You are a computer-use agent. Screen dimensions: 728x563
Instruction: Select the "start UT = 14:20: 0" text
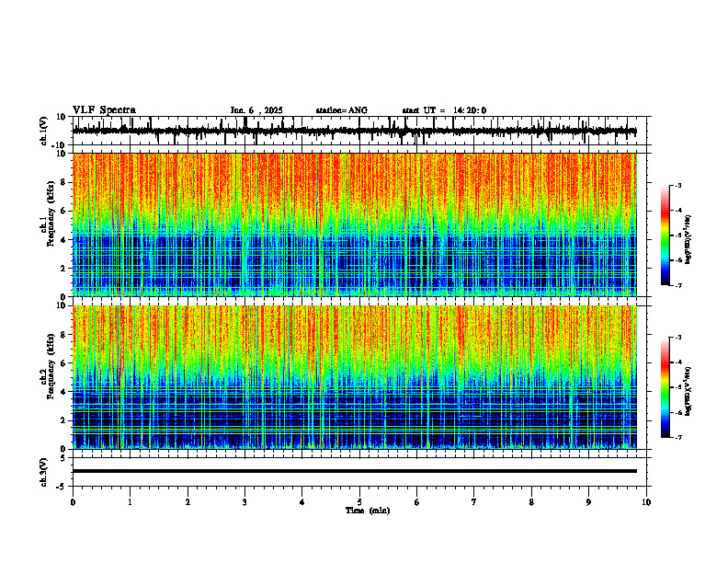pyautogui.click(x=444, y=110)
